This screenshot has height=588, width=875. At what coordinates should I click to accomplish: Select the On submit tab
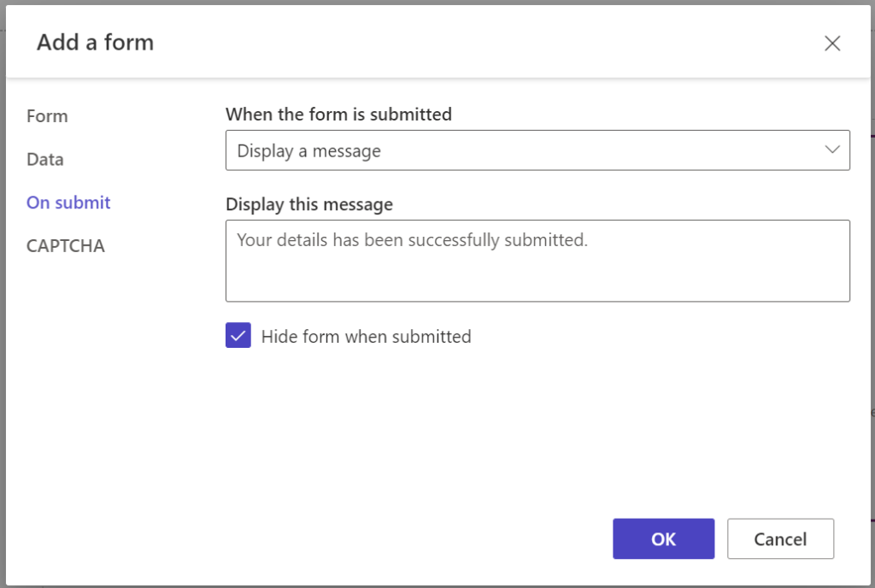point(68,203)
